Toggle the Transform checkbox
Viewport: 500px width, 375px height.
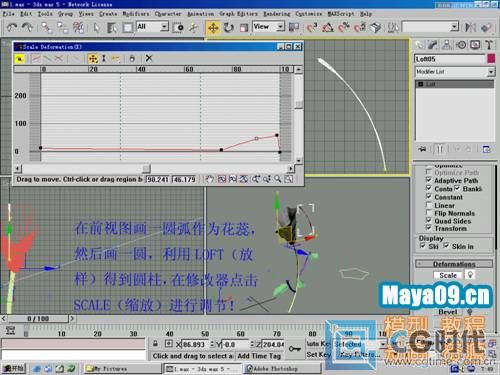pyautogui.click(x=428, y=228)
